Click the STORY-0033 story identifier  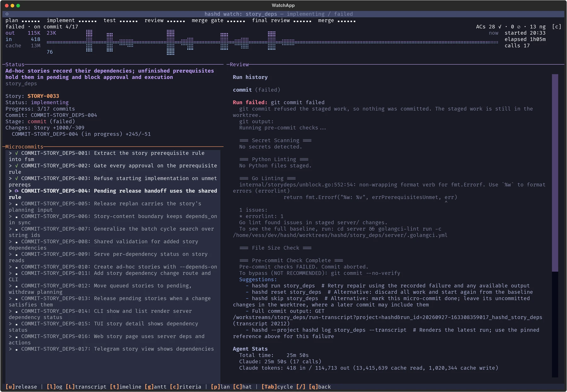click(43, 96)
